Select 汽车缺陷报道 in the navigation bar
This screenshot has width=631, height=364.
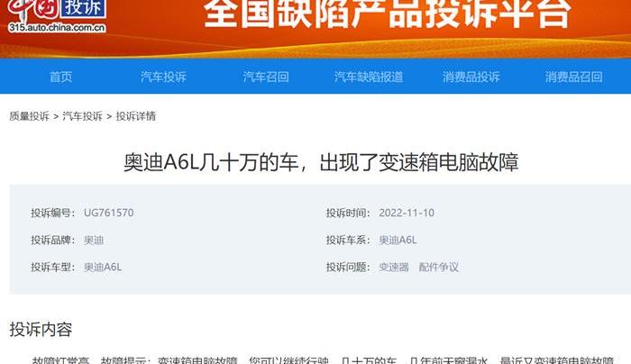click(x=369, y=77)
